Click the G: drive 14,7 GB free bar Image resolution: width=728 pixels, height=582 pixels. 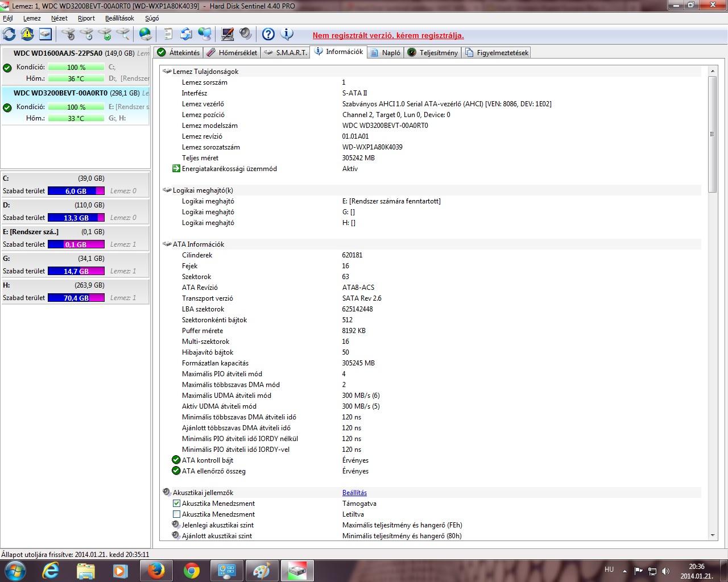pos(76,271)
